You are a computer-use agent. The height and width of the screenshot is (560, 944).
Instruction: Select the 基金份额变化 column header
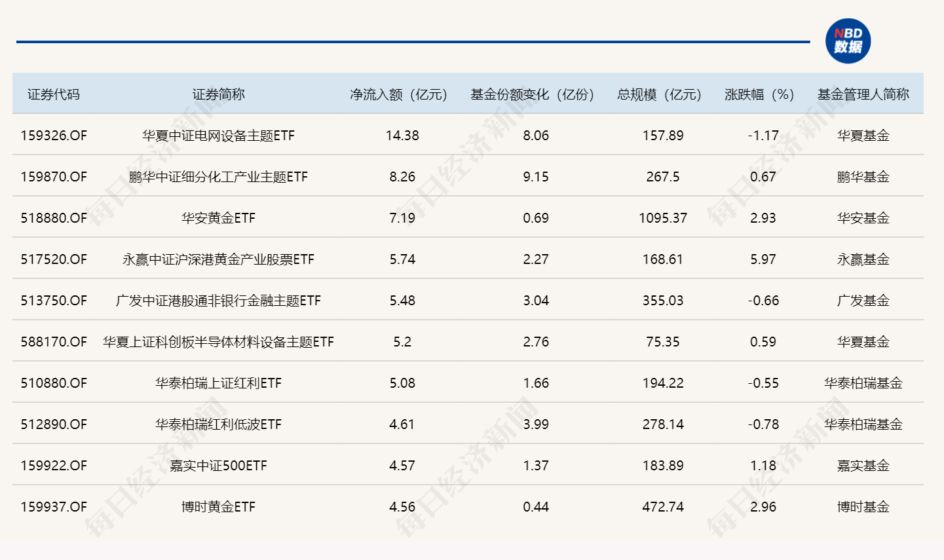pyautogui.click(x=532, y=94)
